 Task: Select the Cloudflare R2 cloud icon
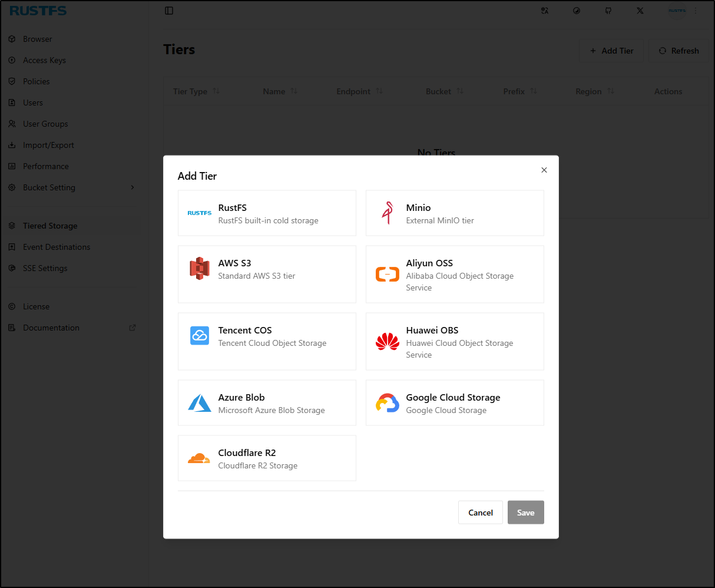(199, 458)
